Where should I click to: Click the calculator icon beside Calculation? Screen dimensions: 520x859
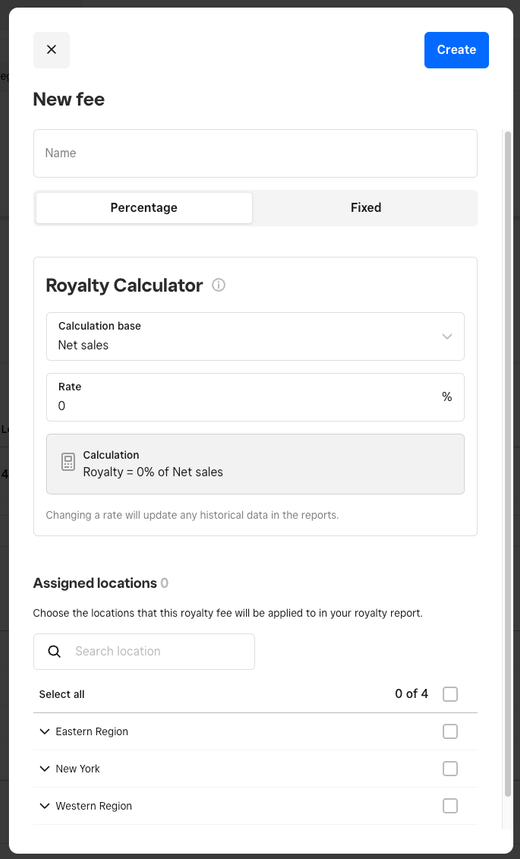pyautogui.click(x=68, y=462)
